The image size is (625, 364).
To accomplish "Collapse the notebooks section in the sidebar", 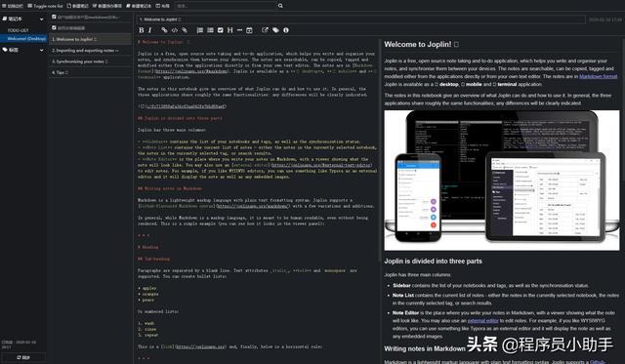I will (41, 20).
